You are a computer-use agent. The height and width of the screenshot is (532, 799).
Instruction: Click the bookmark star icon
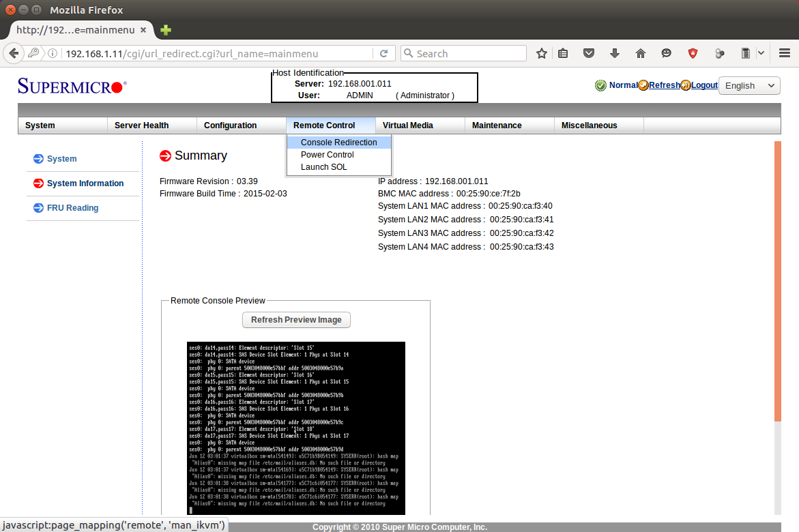click(542, 53)
